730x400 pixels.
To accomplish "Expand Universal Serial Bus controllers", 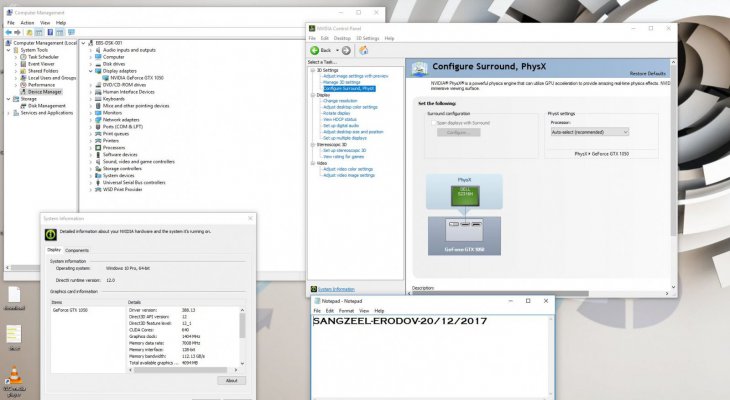I will [91, 183].
